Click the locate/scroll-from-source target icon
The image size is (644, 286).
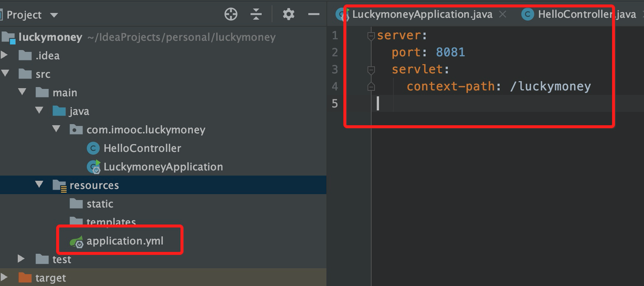click(x=231, y=14)
